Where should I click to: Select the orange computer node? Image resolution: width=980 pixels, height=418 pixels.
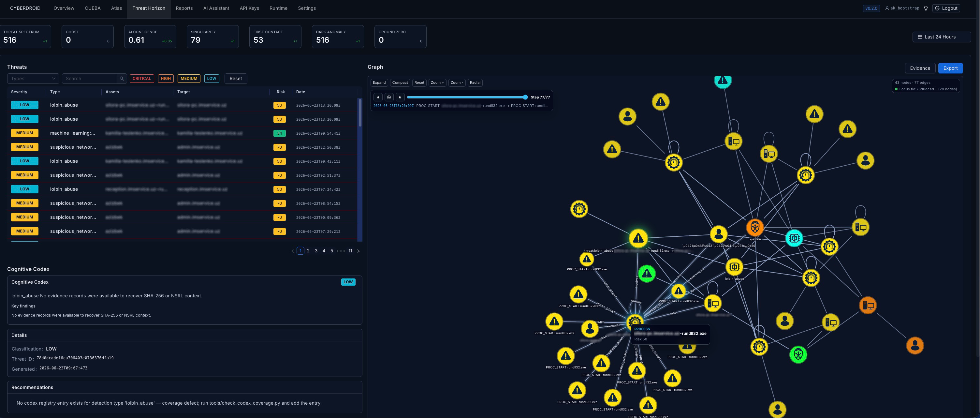868,305
